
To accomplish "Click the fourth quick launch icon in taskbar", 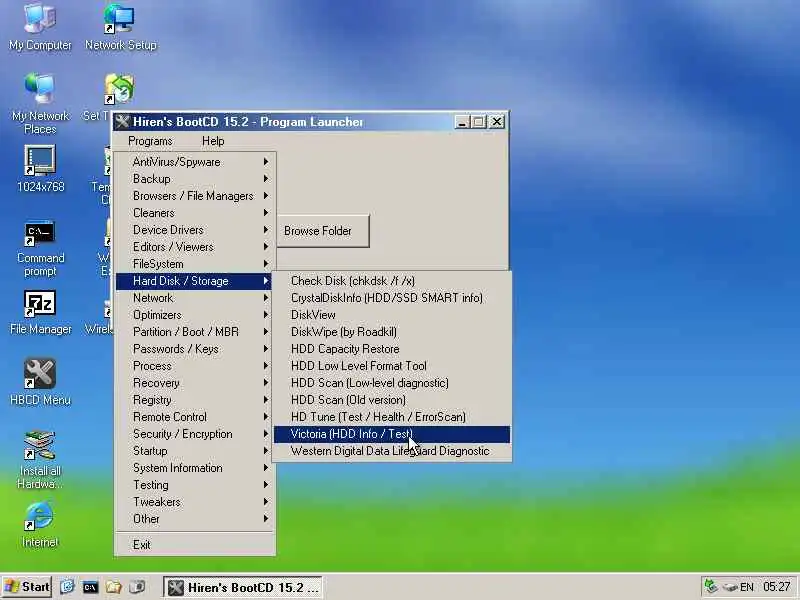I will (137, 587).
